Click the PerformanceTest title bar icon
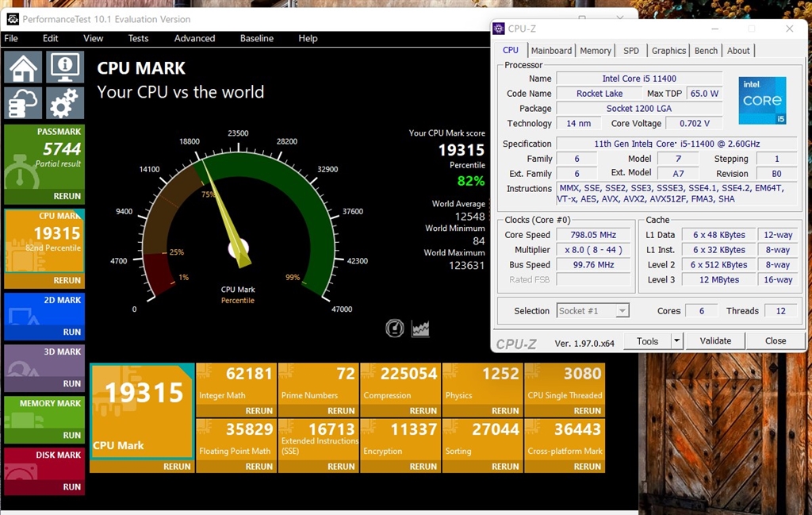The width and height of the screenshot is (812, 515). click(13, 19)
